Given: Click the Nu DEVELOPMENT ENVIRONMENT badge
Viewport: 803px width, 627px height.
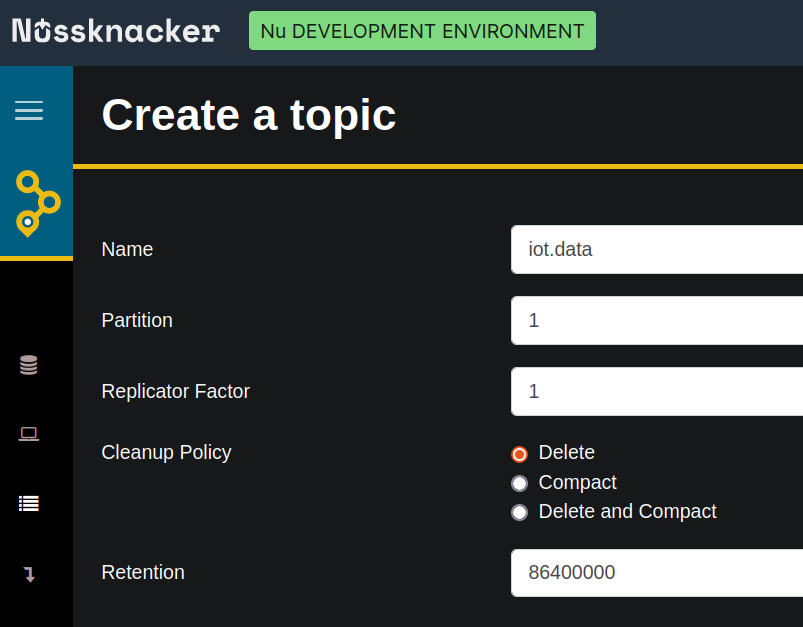Looking at the screenshot, I should click(422, 31).
